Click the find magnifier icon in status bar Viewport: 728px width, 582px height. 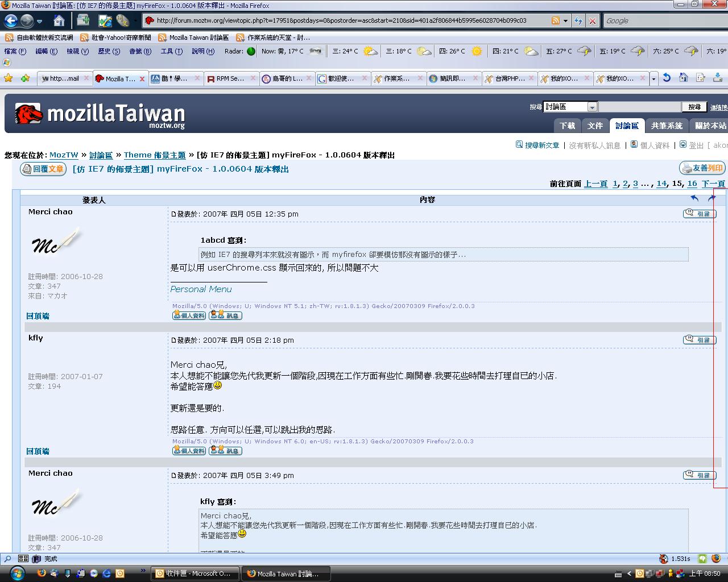click(8, 559)
